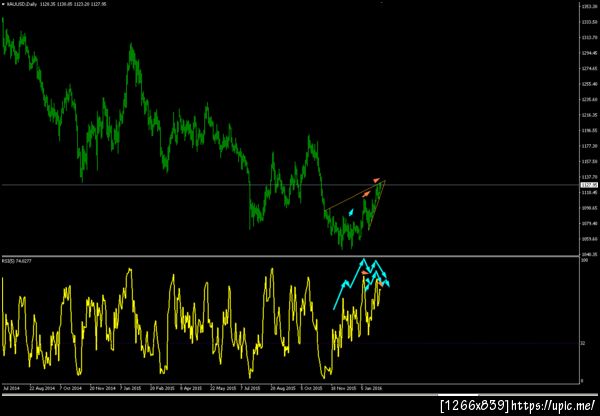Click the '7 Jan 2015' date label
Viewport: 600px width, 416px height.
tap(131, 388)
